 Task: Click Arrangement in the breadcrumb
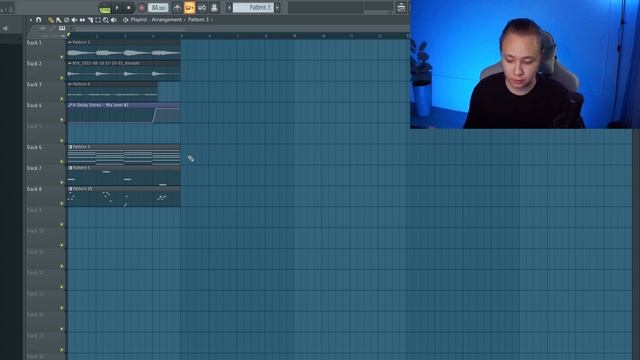(x=167, y=20)
